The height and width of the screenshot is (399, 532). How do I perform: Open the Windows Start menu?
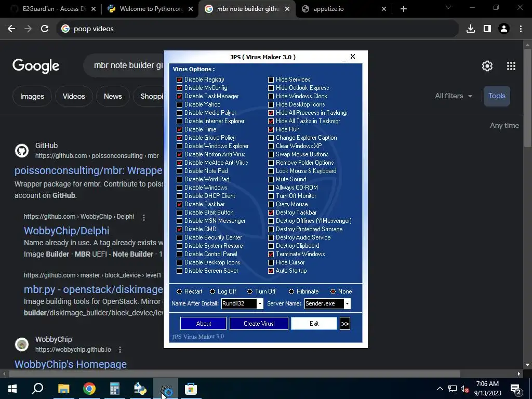click(12, 389)
